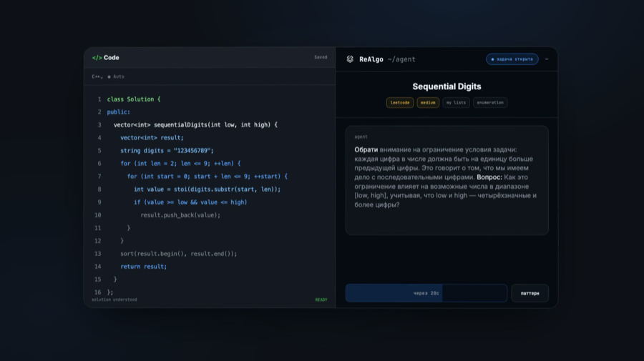The width and height of the screenshot is (644, 361).
Task: Click the 'задача открыта' status pill
Action: coord(512,59)
